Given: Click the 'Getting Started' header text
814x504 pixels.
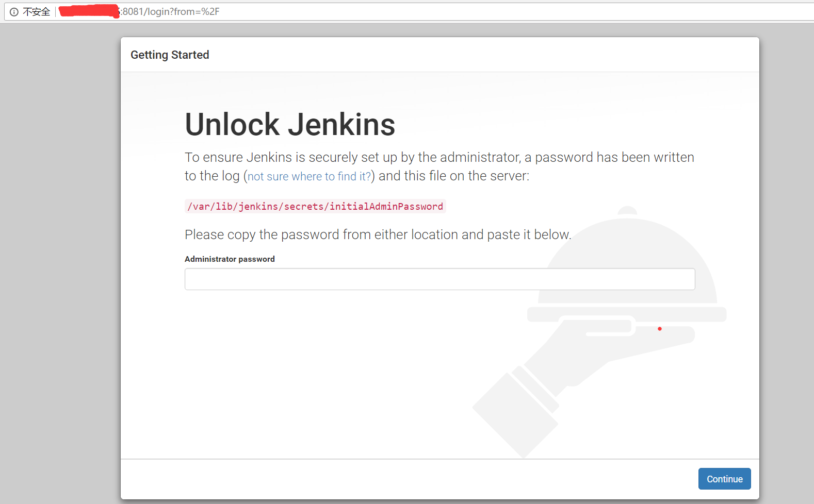Looking at the screenshot, I should click(x=170, y=55).
